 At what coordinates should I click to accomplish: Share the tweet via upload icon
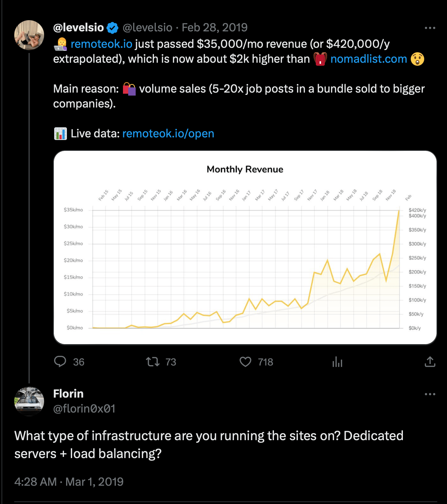pyautogui.click(x=430, y=362)
